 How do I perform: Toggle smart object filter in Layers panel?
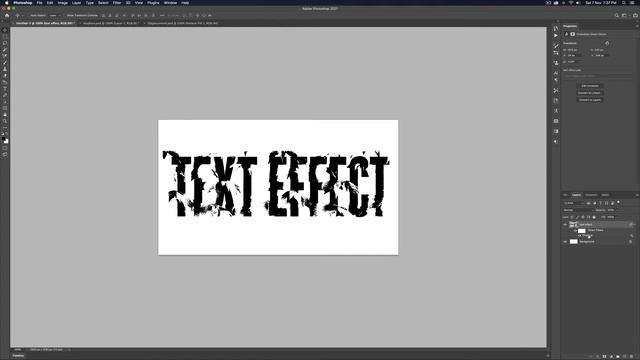[612, 203]
